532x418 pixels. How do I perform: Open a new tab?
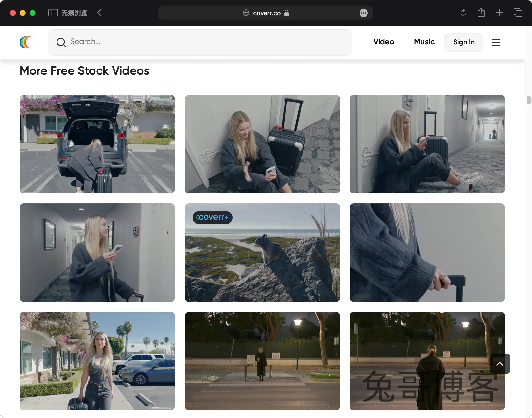click(499, 13)
